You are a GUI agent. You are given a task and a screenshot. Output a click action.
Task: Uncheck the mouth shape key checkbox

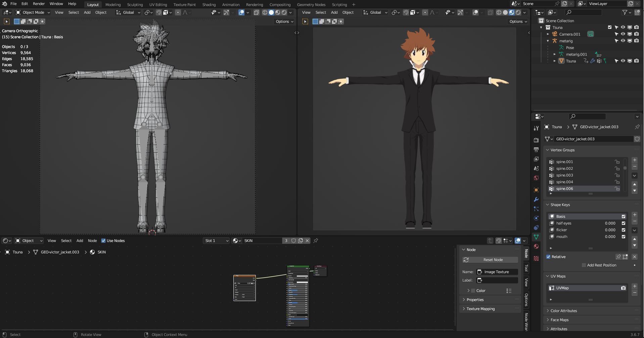click(624, 237)
